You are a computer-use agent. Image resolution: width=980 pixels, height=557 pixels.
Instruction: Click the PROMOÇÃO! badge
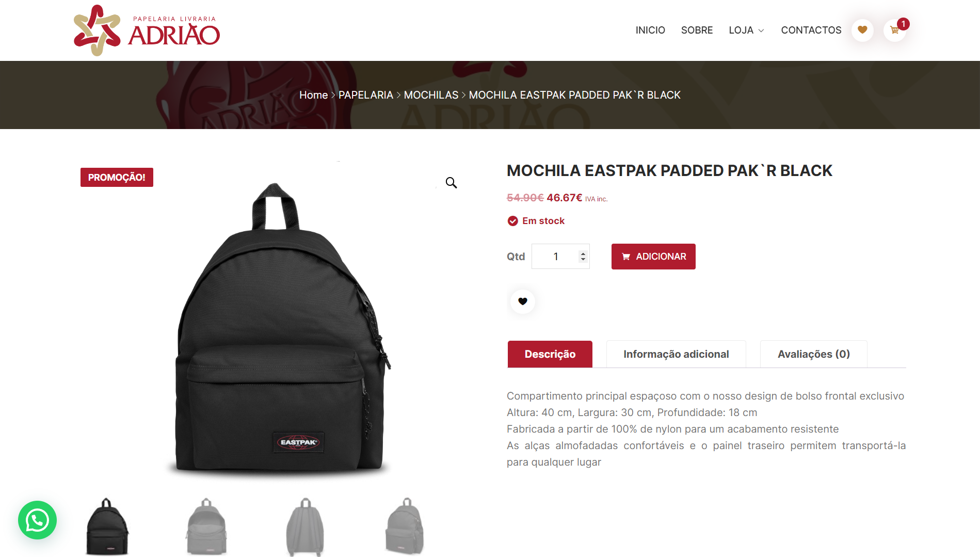117,178
